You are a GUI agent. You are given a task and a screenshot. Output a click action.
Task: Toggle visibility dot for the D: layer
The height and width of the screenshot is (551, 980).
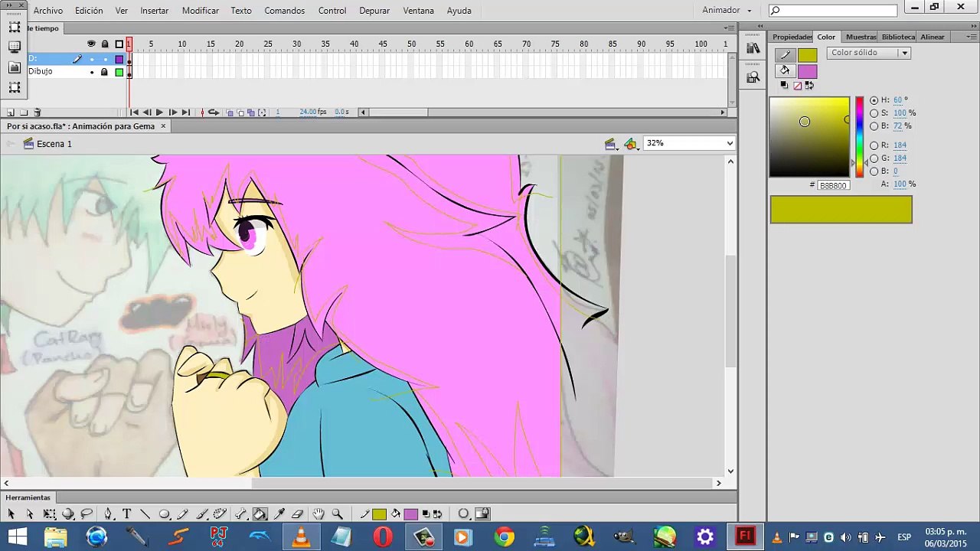[92, 59]
